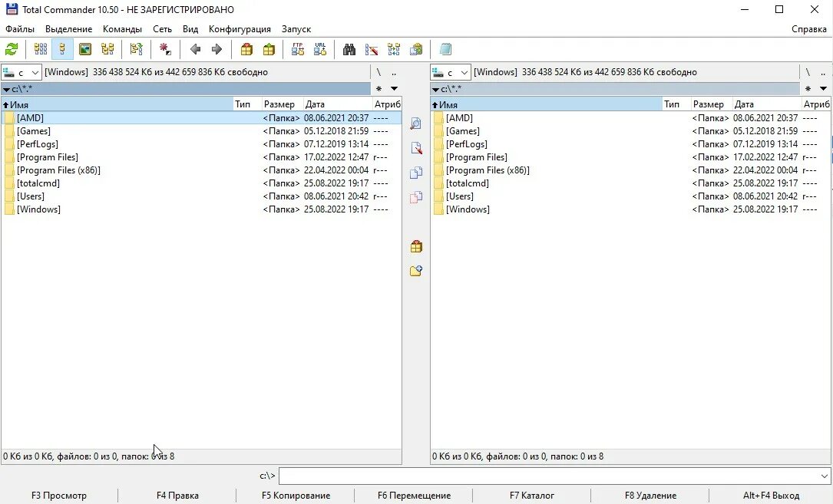Image resolution: width=833 pixels, height=504 pixels.
Task: Click the Pack icon in middle vertical bar
Action: pyautogui.click(x=416, y=246)
